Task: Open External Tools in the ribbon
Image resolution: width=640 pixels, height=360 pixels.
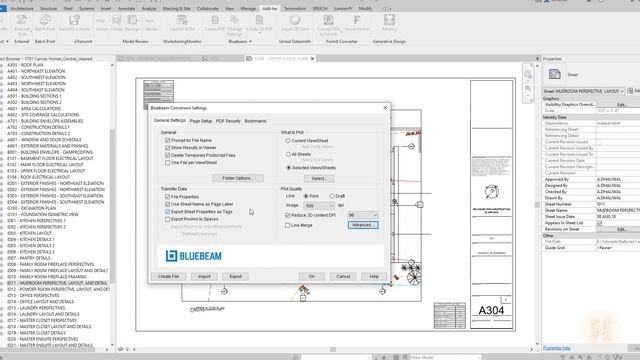Action: point(22,24)
